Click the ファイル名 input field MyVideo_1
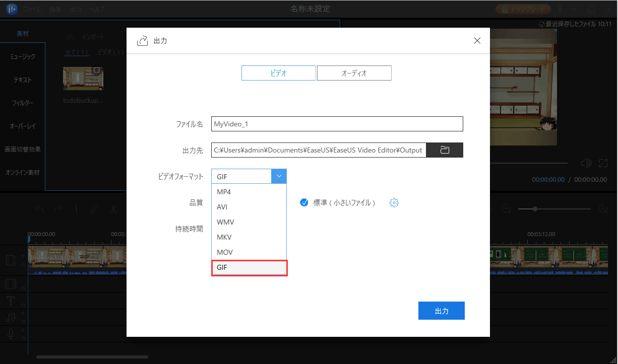 point(337,124)
